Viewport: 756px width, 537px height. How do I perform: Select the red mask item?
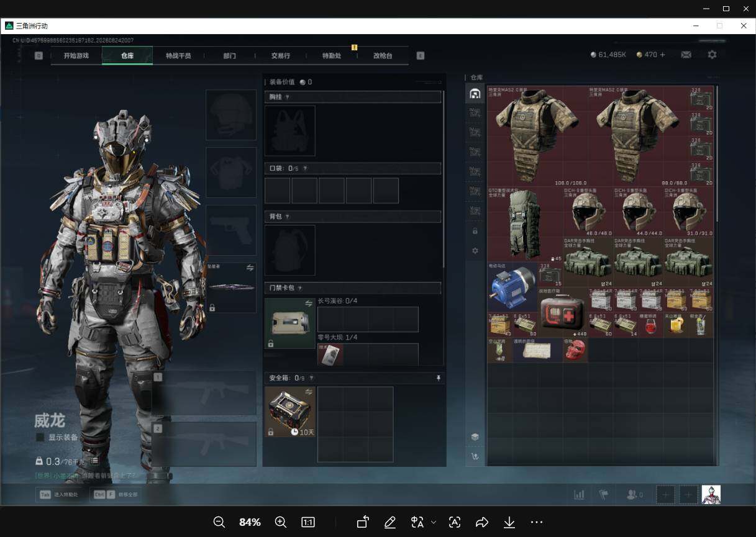[575, 350]
